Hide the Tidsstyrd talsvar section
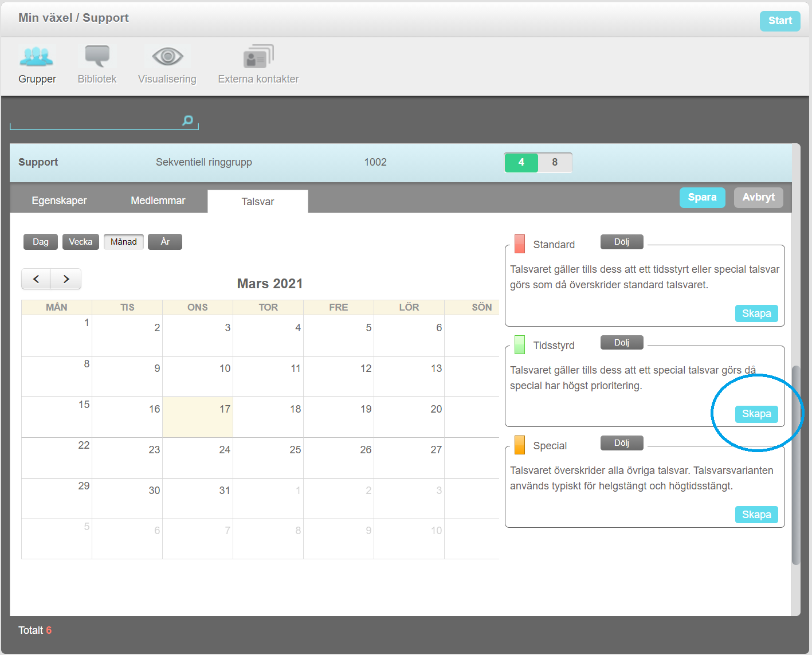812x655 pixels. pyautogui.click(x=622, y=343)
